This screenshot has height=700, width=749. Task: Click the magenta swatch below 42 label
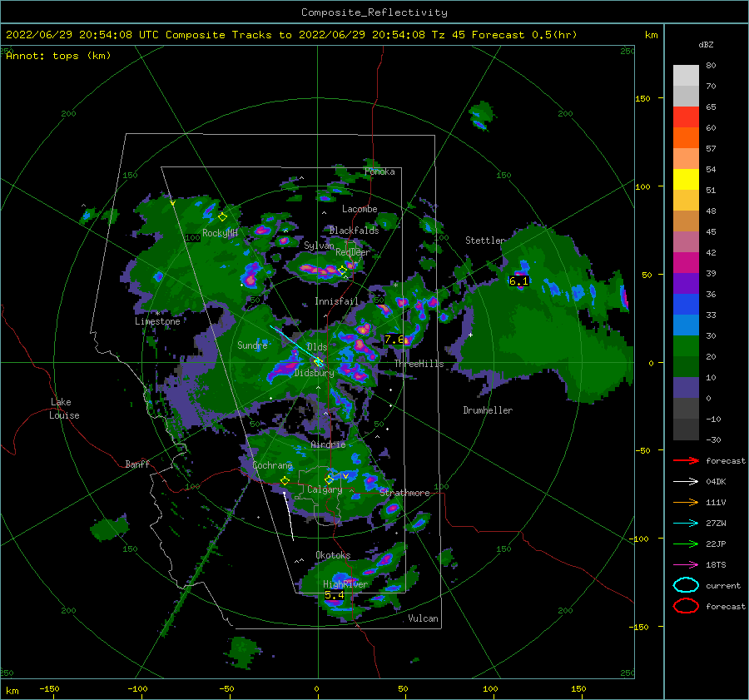click(x=686, y=263)
